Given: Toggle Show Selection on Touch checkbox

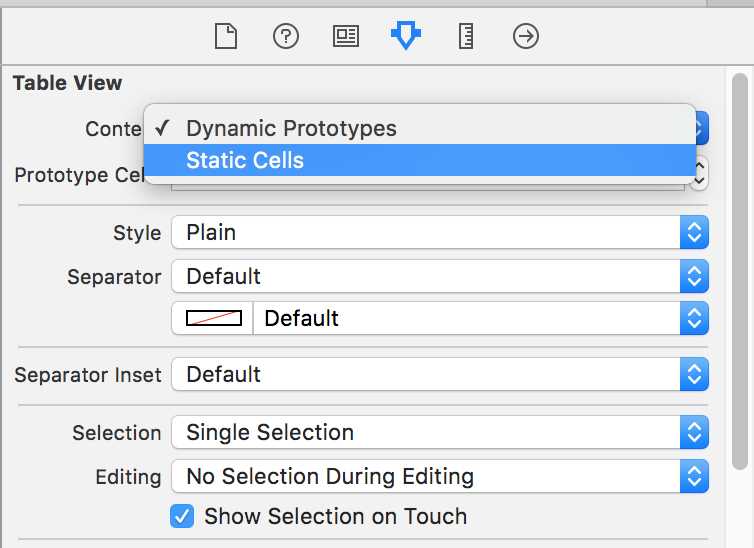Looking at the screenshot, I should [182, 516].
